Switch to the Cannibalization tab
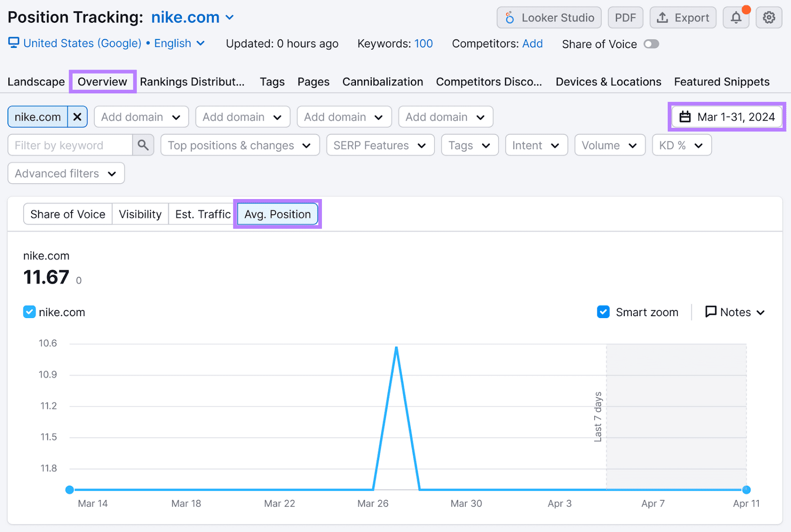 pyautogui.click(x=382, y=82)
